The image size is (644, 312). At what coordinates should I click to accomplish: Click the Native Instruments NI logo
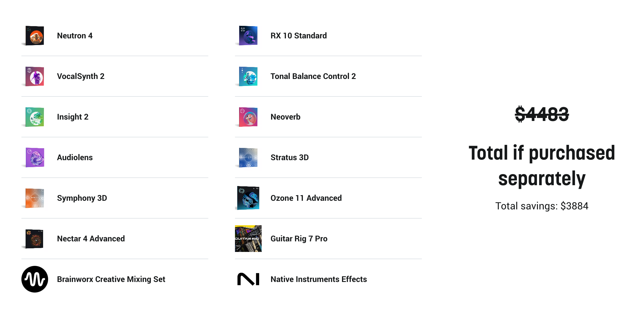point(248,279)
